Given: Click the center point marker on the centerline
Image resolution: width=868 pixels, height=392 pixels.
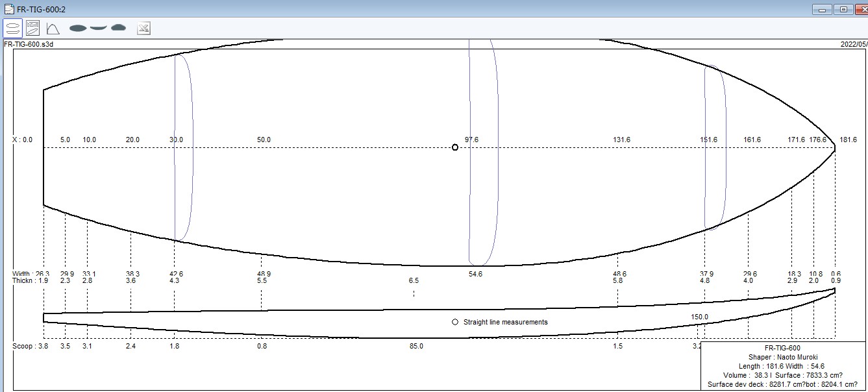Looking at the screenshot, I should [455, 147].
